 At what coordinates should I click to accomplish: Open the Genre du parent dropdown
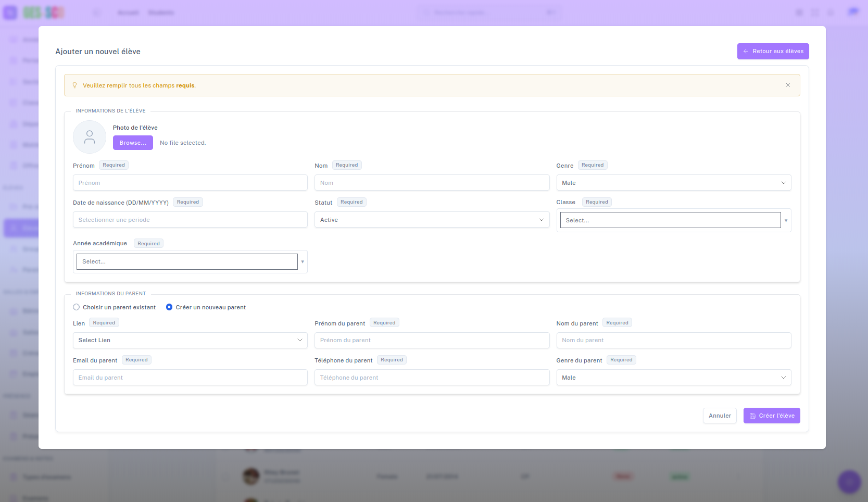(x=673, y=378)
